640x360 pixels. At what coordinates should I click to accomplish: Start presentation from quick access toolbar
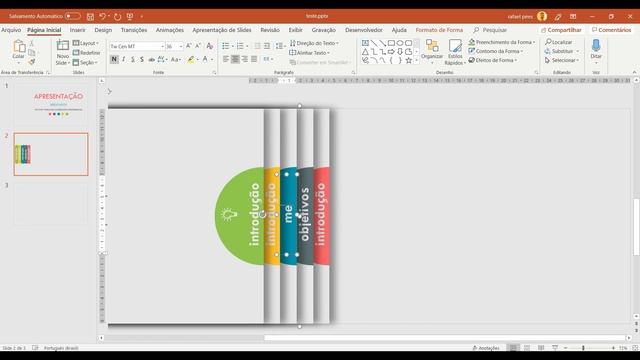130,16
